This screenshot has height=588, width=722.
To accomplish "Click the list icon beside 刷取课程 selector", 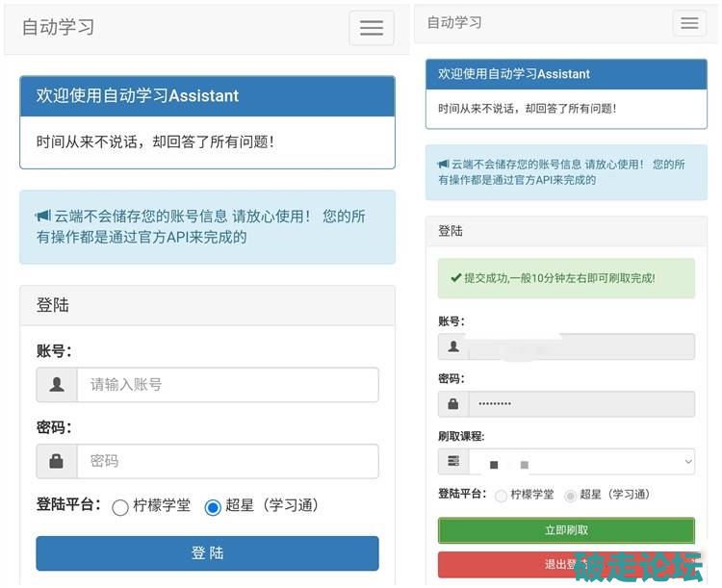I will (x=453, y=463).
